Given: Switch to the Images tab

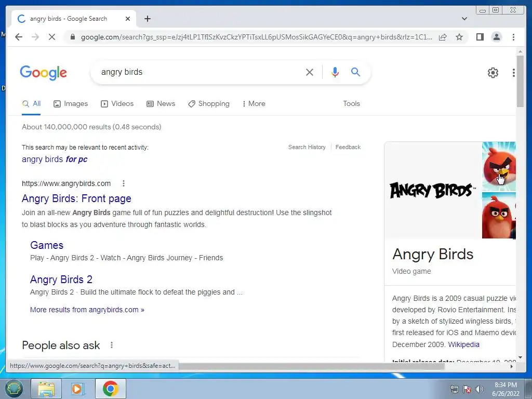Looking at the screenshot, I should click(x=71, y=104).
